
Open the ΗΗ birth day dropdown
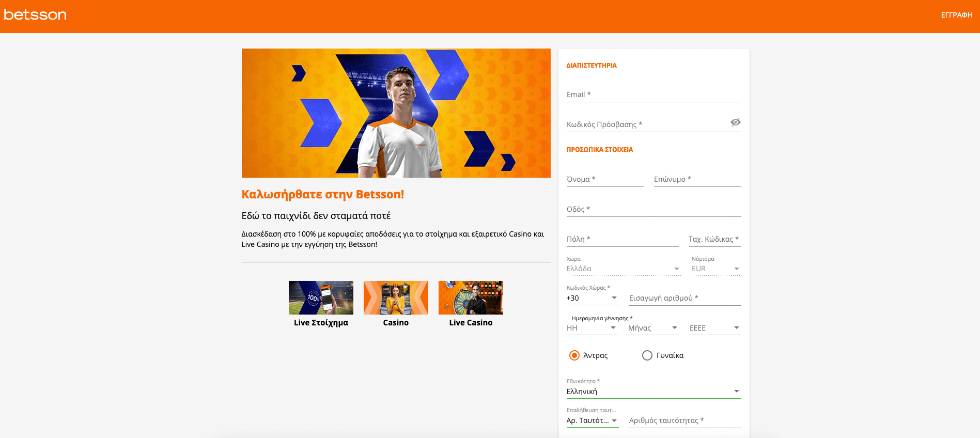592,328
